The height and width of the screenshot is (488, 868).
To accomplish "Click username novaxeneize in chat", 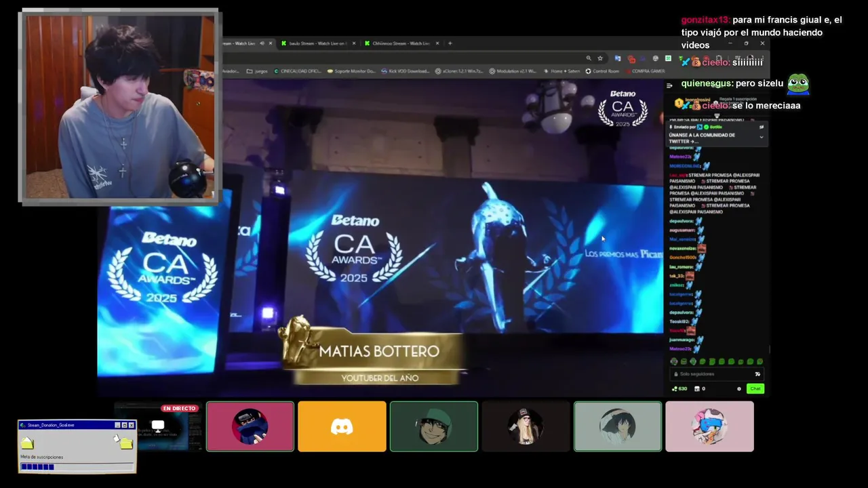I will click(x=683, y=249).
